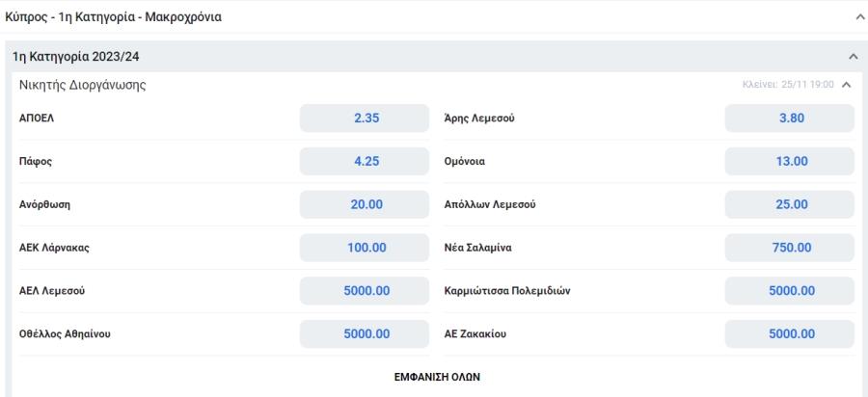Click the Νικητής Διοργάνωσης market title
This screenshot has height=397, width=868.
83,85
